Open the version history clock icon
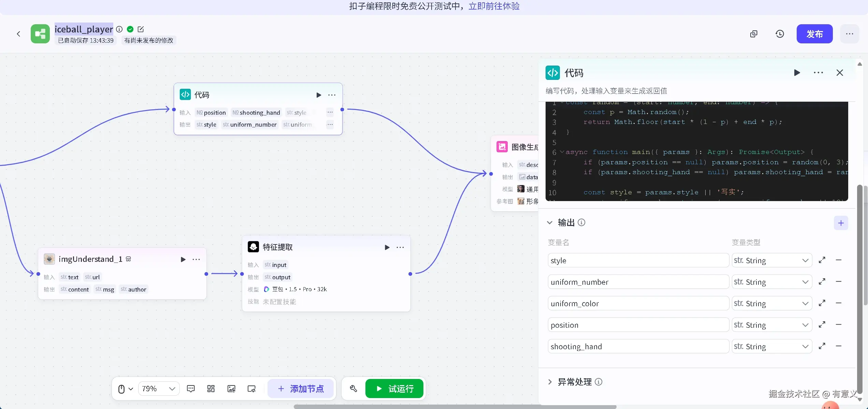 click(x=780, y=34)
